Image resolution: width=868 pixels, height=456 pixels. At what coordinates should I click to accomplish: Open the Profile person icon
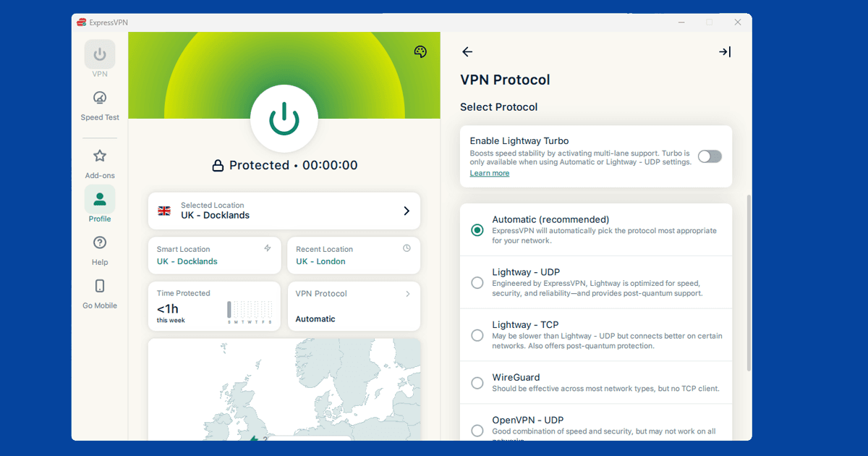pyautogui.click(x=100, y=198)
